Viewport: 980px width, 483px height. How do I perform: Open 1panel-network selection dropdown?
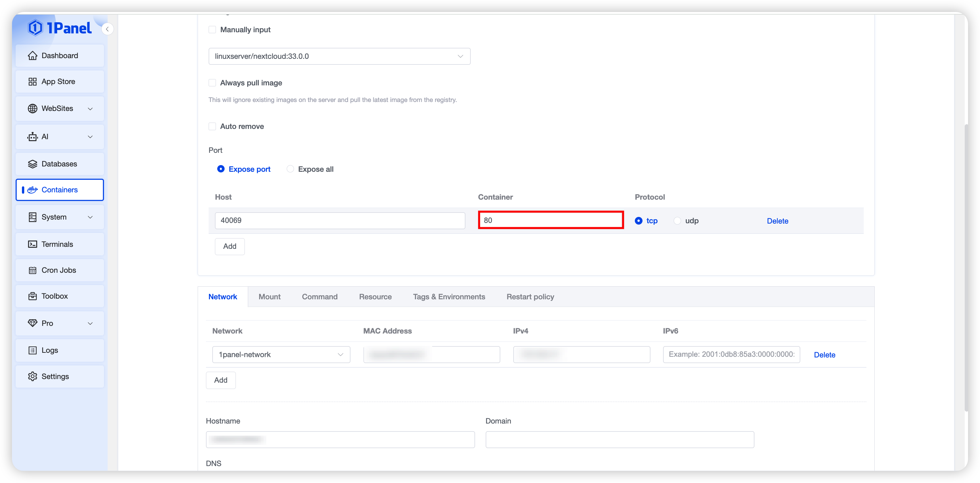[x=281, y=354]
